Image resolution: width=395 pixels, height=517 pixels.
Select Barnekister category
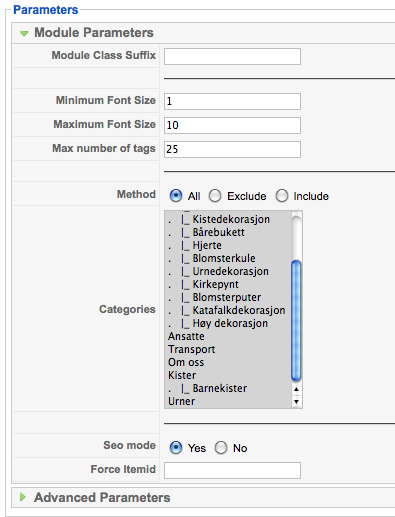228,388
